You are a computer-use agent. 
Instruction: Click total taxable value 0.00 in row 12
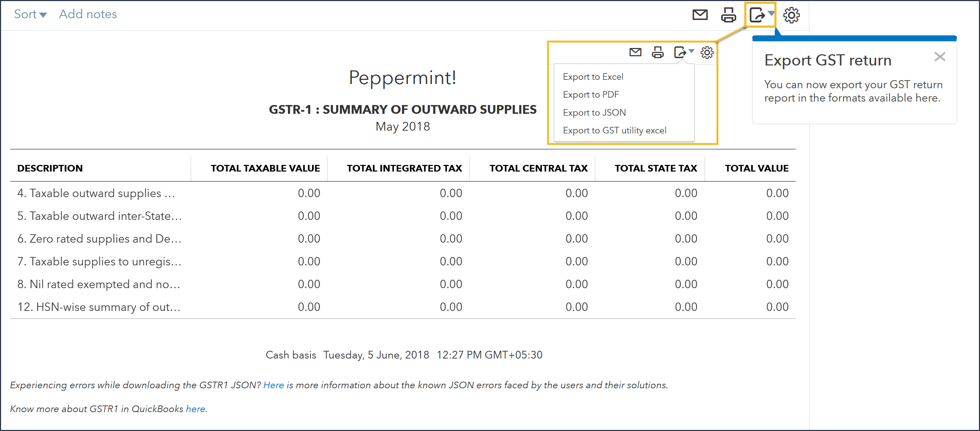309,307
